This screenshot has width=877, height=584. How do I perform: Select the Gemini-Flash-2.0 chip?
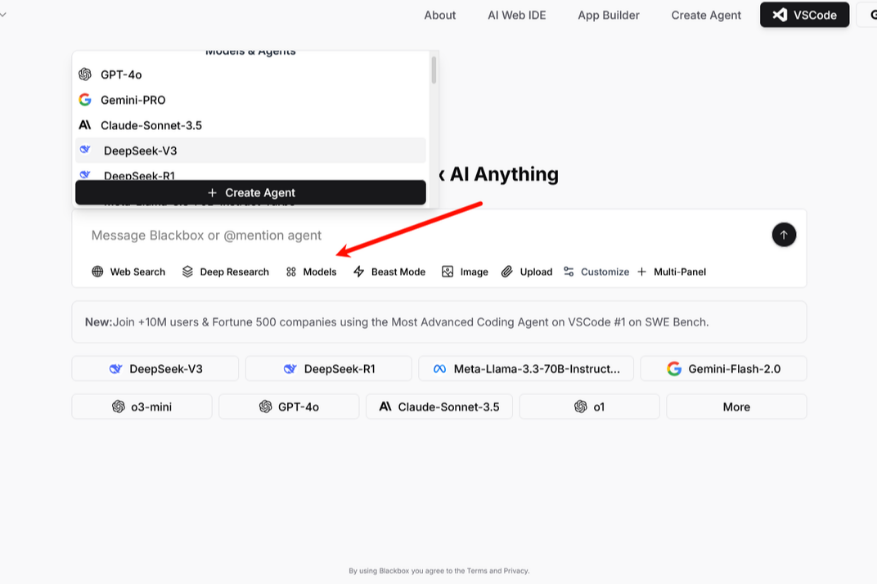click(723, 369)
